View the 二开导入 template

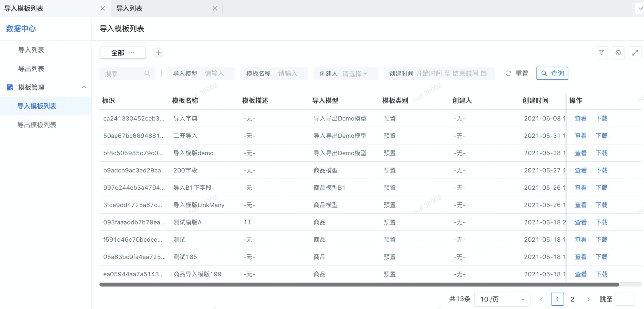click(x=581, y=136)
